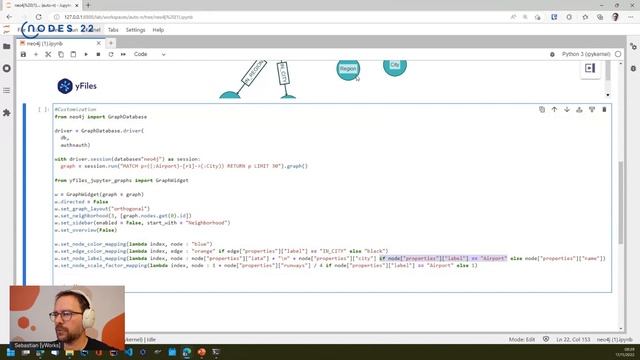This screenshot has width=640, height=360.
Task: Open the cell type dropdown showing Code
Action: pyautogui.click(x=149, y=54)
